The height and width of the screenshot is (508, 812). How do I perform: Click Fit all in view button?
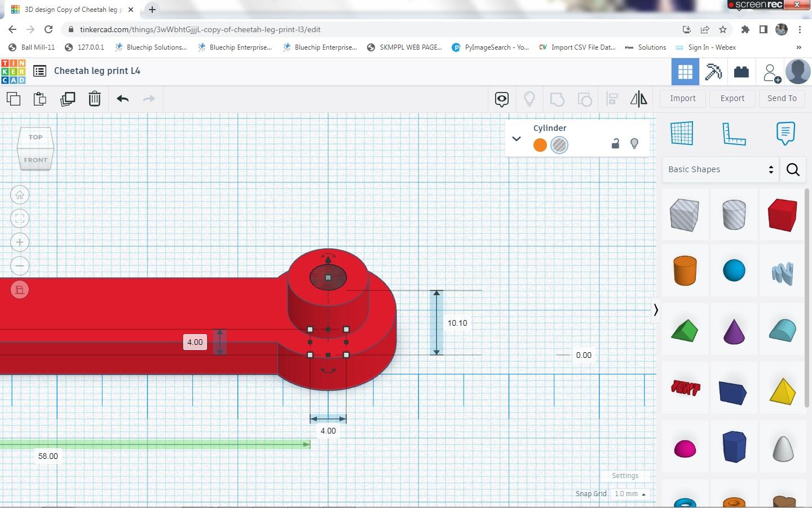(x=20, y=219)
